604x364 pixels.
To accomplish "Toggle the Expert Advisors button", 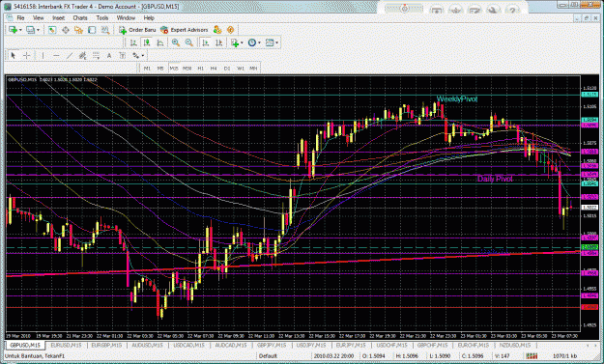I will click(x=185, y=30).
